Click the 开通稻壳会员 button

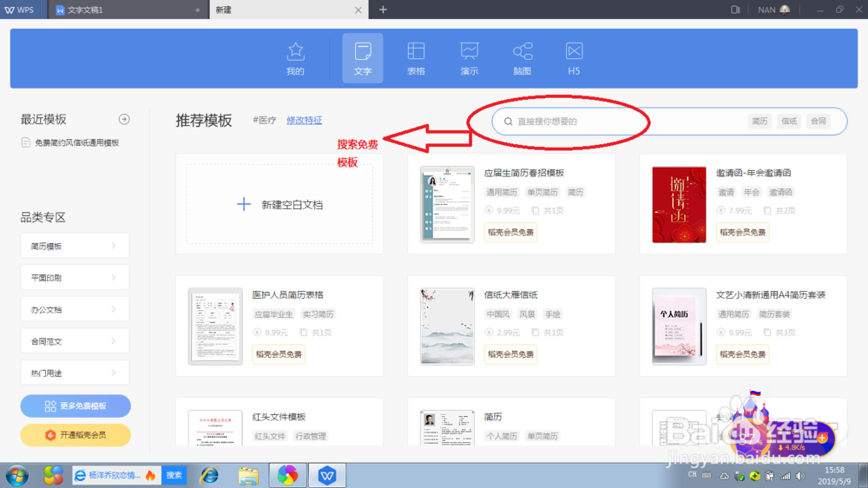76,435
